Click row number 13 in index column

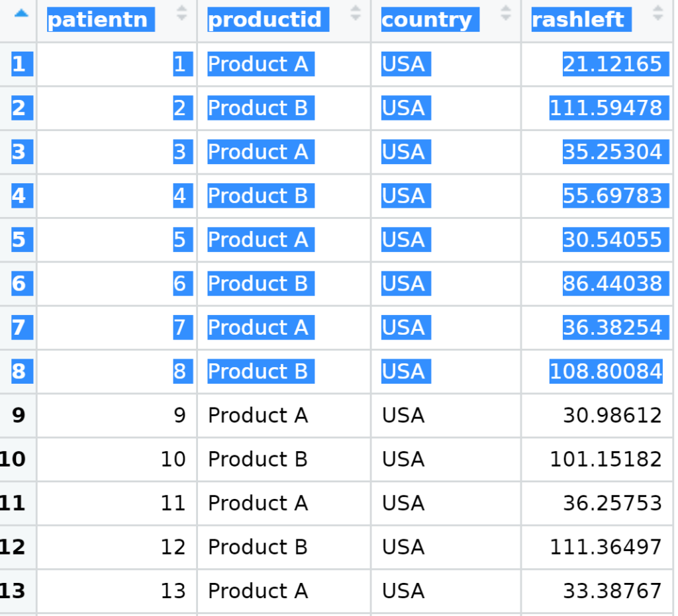point(13,591)
